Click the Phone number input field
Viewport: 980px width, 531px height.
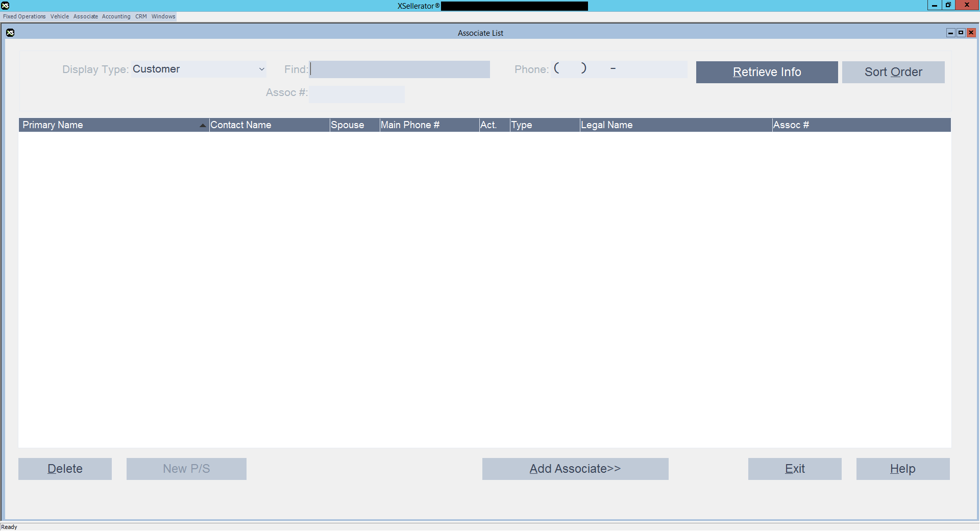(620, 69)
